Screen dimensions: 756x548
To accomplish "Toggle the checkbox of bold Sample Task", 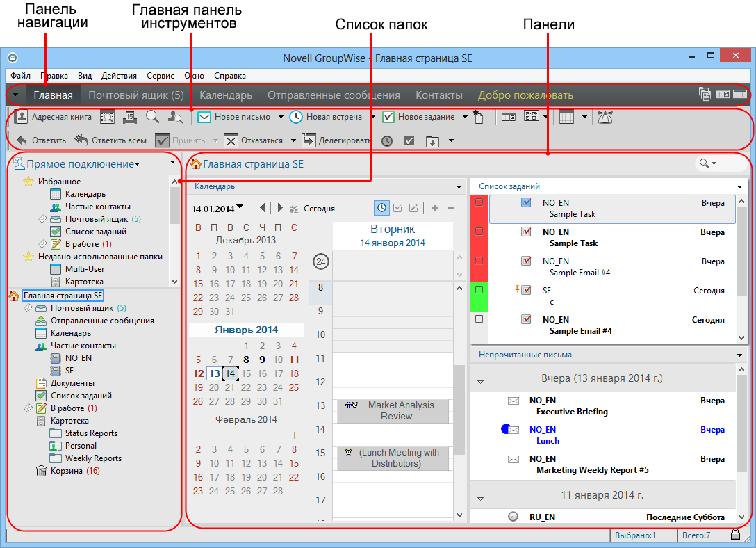I will point(526,232).
